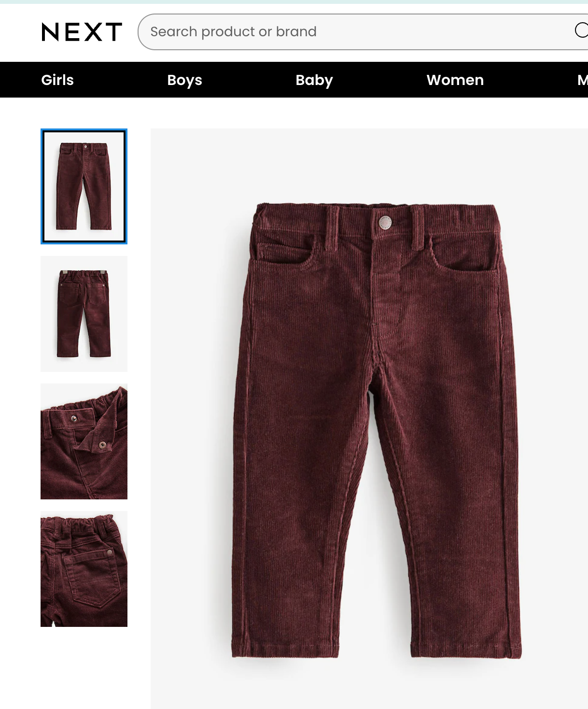Click the right leg hem in main image

point(466,649)
